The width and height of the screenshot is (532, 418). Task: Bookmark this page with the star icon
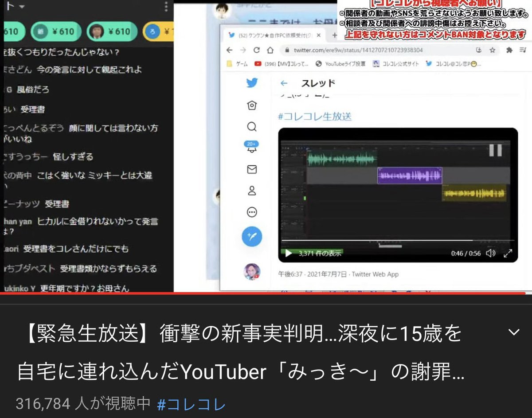(492, 50)
